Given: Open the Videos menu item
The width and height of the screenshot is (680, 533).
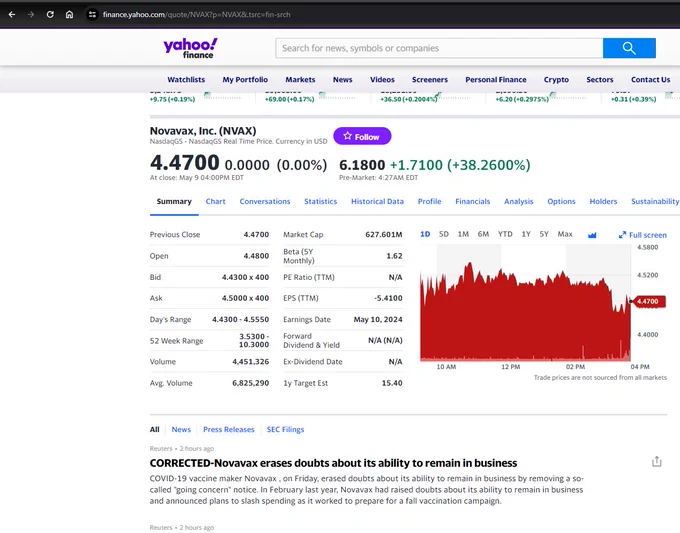Looking at the screenshot, I should tap(382, 79).
